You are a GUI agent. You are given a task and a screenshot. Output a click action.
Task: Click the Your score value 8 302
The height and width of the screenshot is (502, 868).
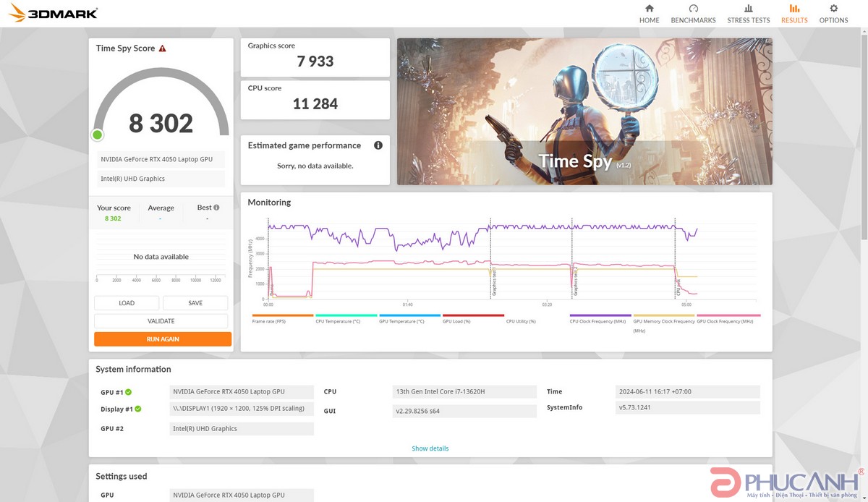(x=113, y=218)
